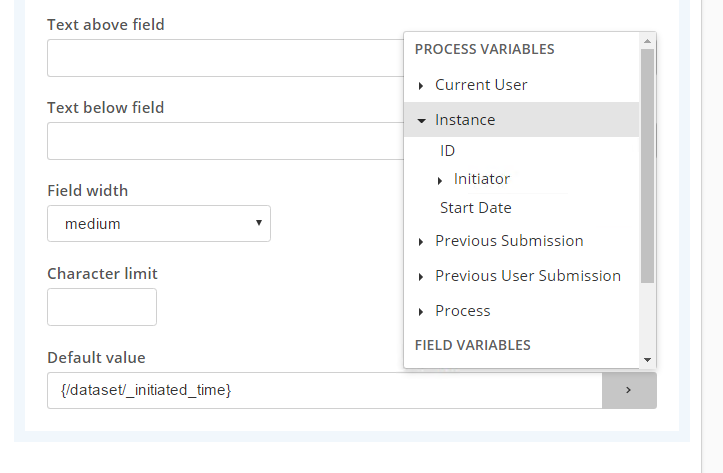Click the Character limit input box
Screen dimensions: 723x473
coord(102,307)
